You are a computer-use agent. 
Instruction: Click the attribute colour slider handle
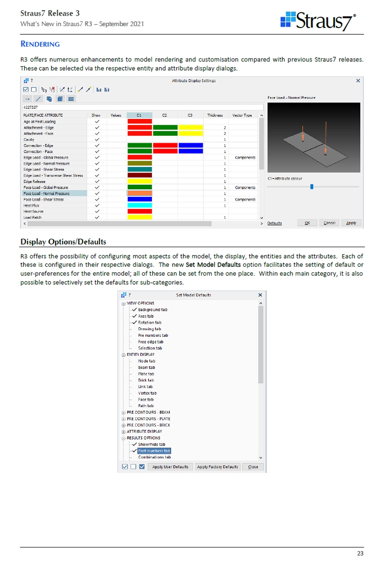(312, 187)
